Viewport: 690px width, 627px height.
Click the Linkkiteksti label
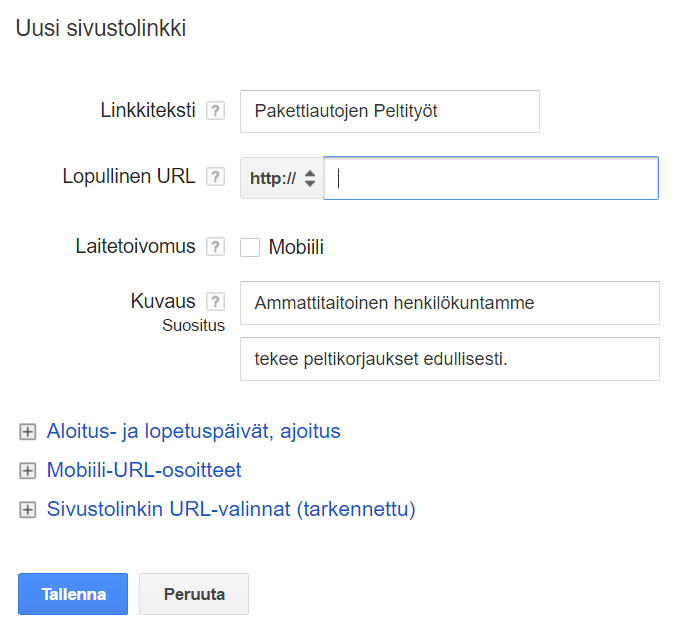[x=148, y=110]
